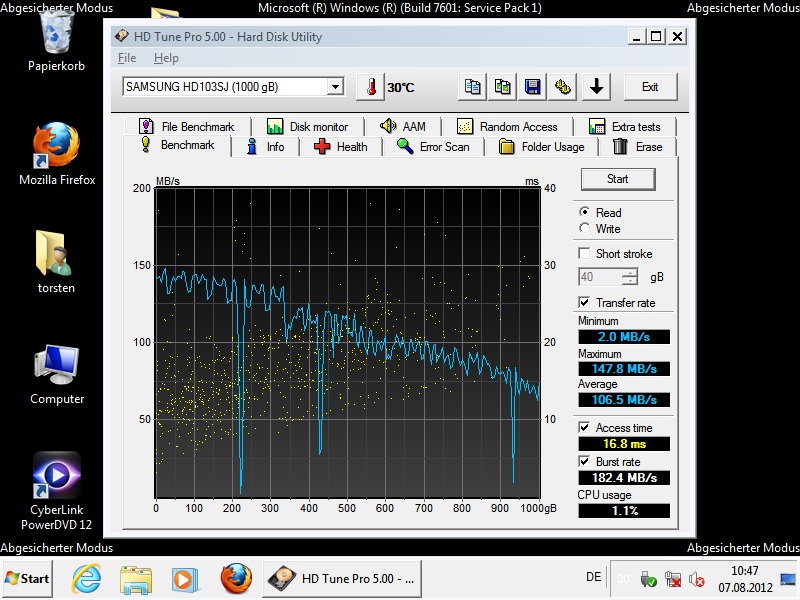This screenshot has height=600, width=800.
Task: Select the CyberLink PowerDVD 12 shortcut
Action: (57, 491)
